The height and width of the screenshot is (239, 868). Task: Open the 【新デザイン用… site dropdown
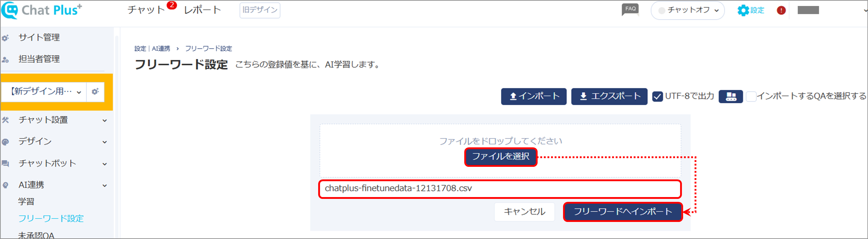pyautogui.click(x=44, y=92)
